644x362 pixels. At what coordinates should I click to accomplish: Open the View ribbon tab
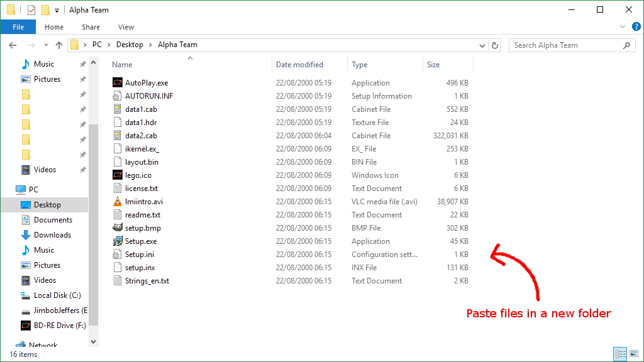tap(126, 27)
